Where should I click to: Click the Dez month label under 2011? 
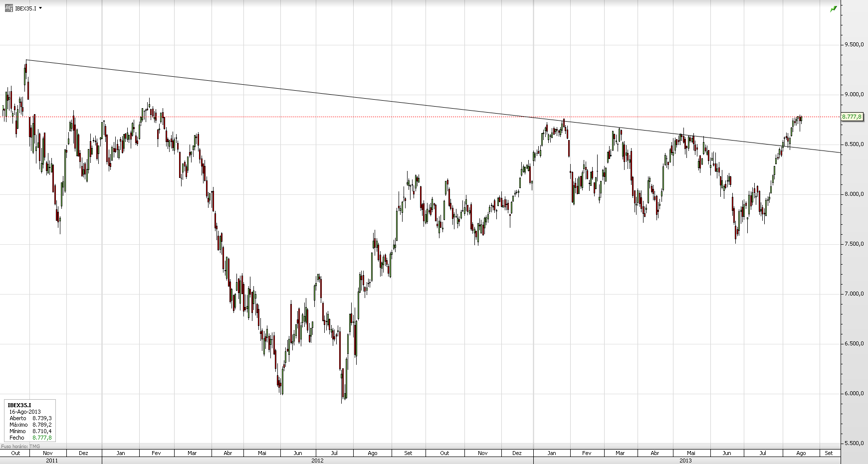(84, 453)
